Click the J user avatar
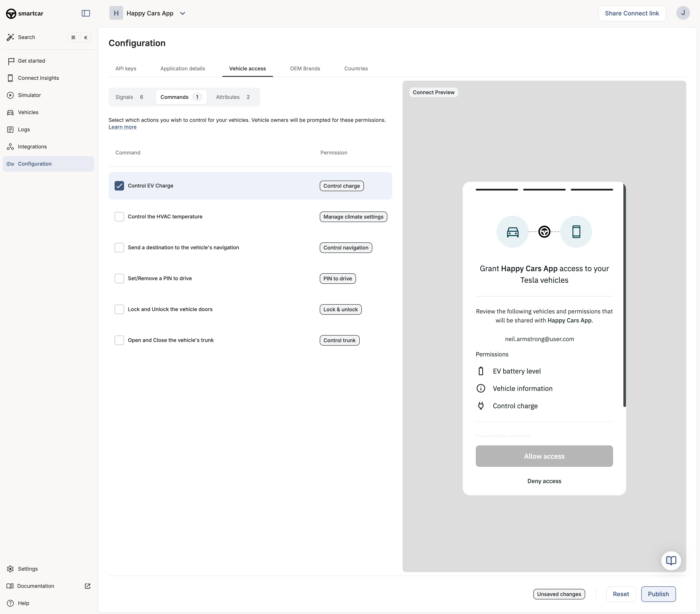 tap(683, 13)
